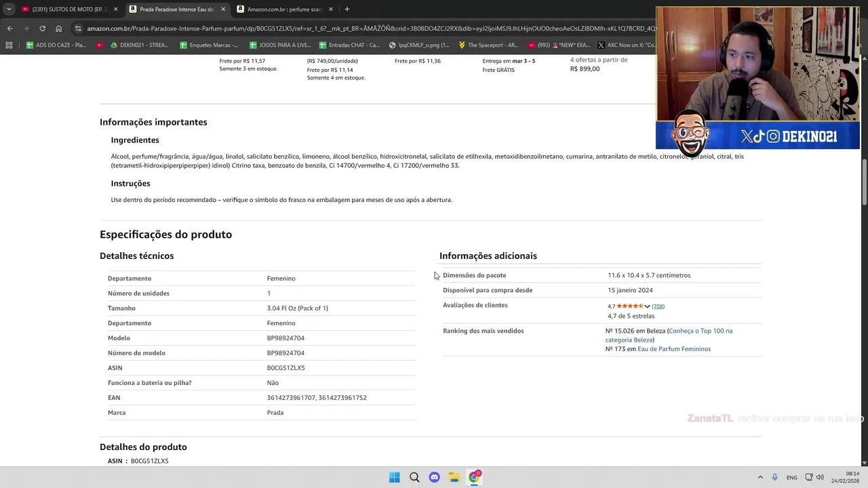The width and height of the screenshot is (868, 488).
Task: Open the tab search dropdown arrow
Action: pos(8,9)
